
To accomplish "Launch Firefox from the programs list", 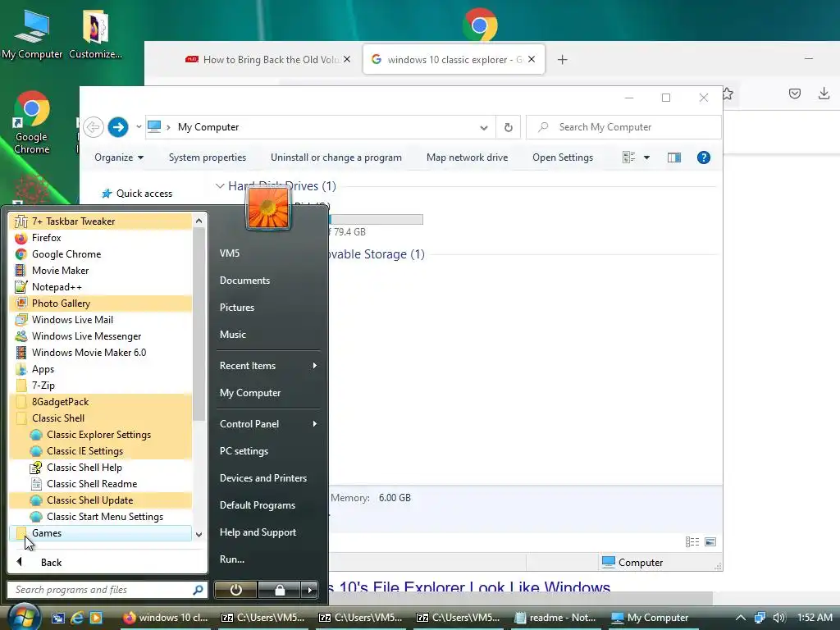I will (100, 237).
